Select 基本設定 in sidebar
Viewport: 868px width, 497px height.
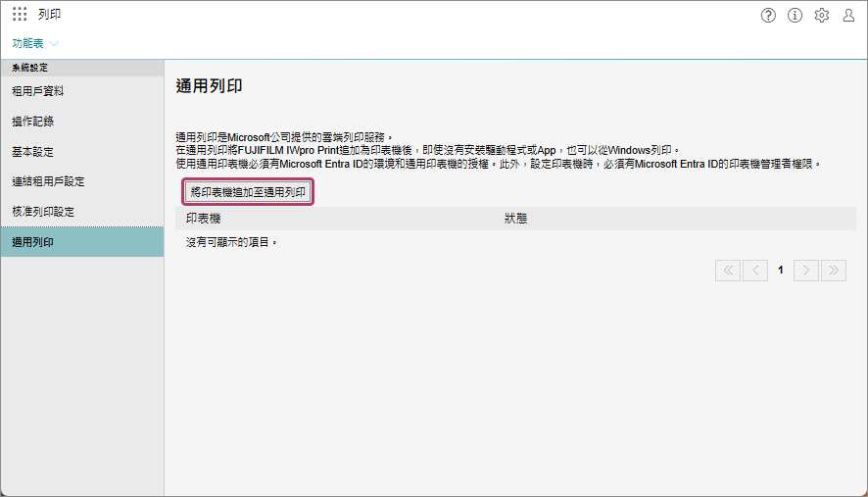pyautogui.click(x=32, y=152)
